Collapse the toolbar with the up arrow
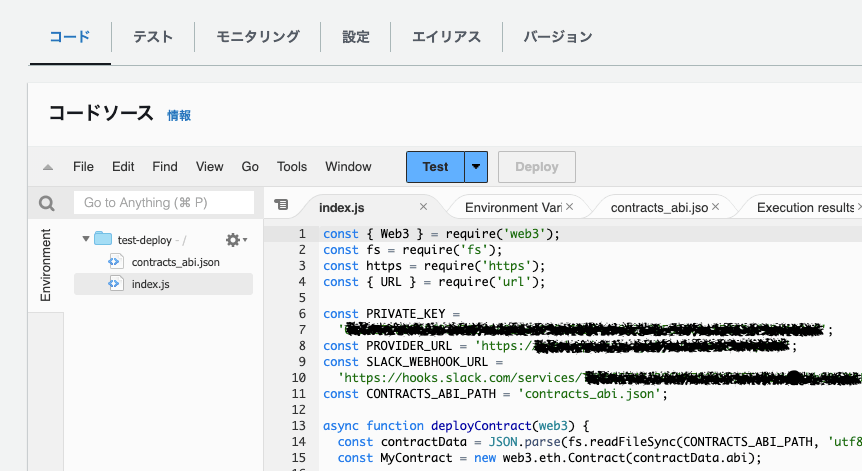Viewport: 862px width, 471px height. pyautogui.click(x=48, y=167)
